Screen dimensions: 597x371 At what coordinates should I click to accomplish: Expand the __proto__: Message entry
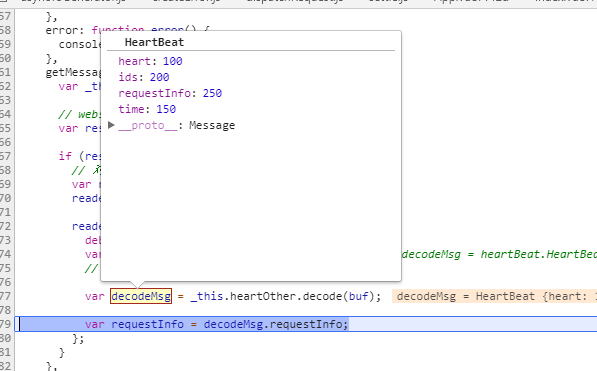coord(111,125)
